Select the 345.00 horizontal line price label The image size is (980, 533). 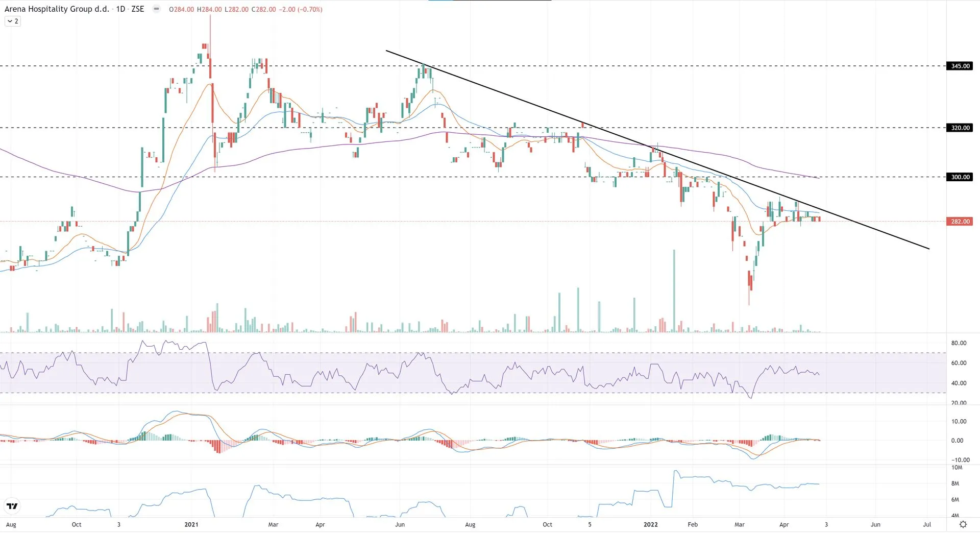[960, 66]
